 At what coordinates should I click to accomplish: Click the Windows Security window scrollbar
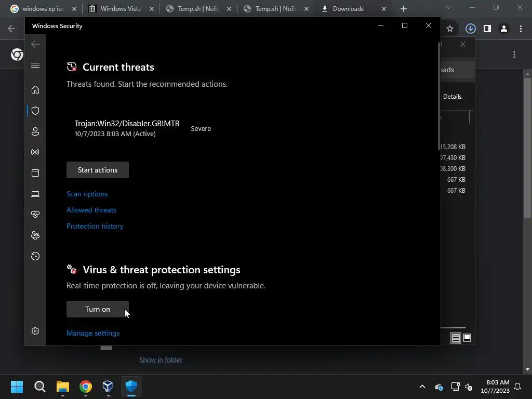[439, 96]
